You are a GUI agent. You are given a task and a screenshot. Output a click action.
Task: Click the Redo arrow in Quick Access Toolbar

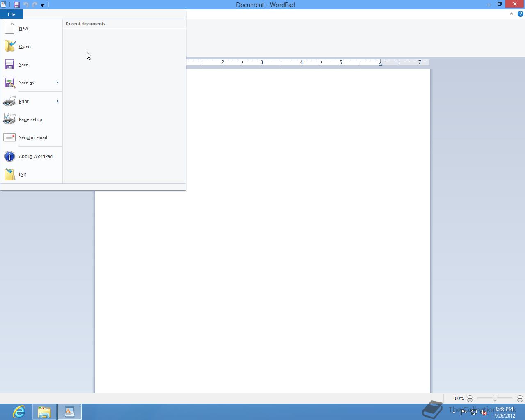(34, 5)
